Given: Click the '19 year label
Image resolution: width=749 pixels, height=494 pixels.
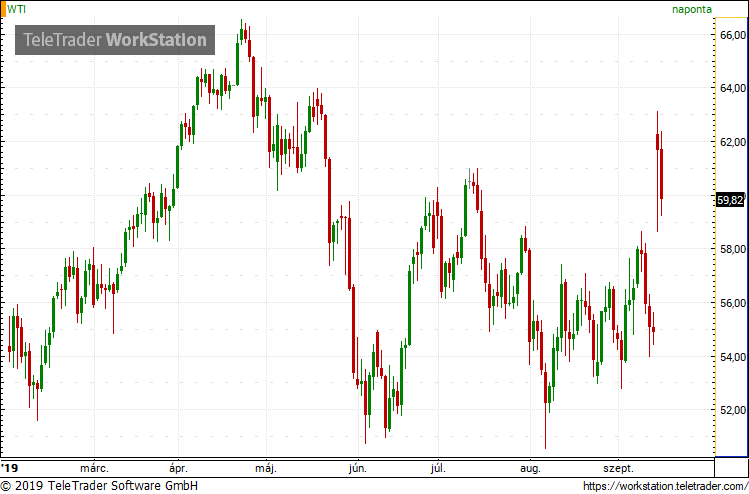Looking at the screenshot, I should pyautogui.click(x=8, y=468).
